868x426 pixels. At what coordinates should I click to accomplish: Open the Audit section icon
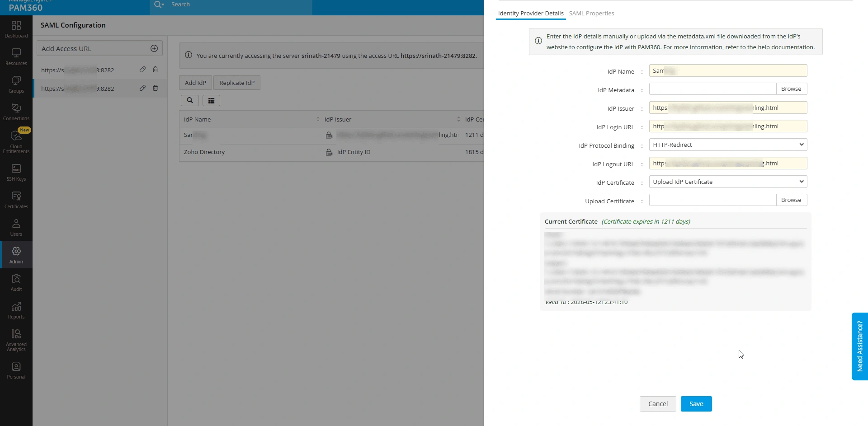(x=16, y=283)
